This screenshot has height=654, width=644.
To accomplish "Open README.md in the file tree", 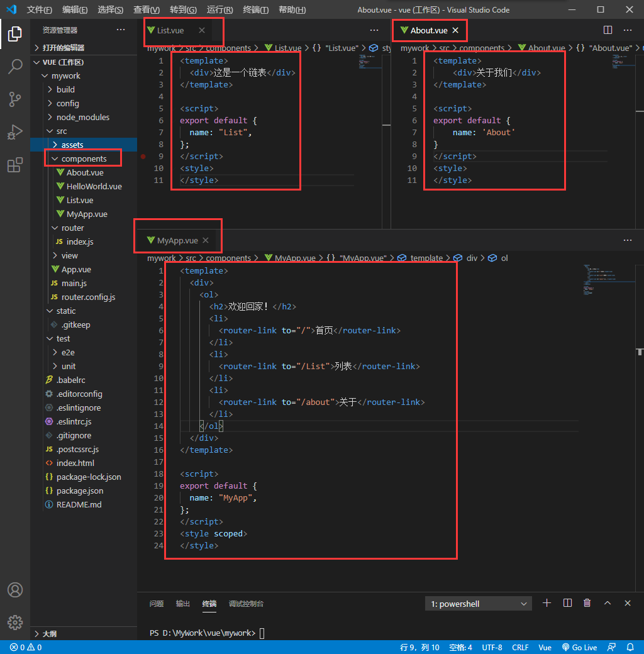I will coord(84,504).
